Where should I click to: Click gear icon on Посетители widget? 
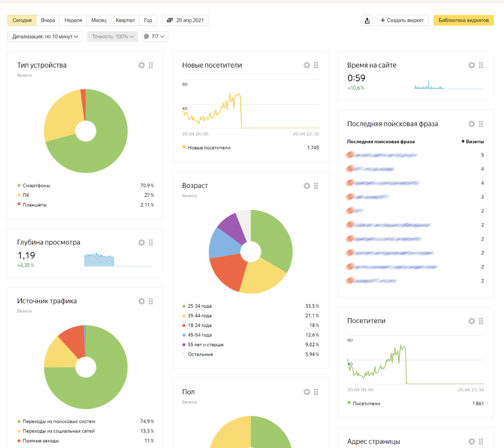tap(471, 321)
